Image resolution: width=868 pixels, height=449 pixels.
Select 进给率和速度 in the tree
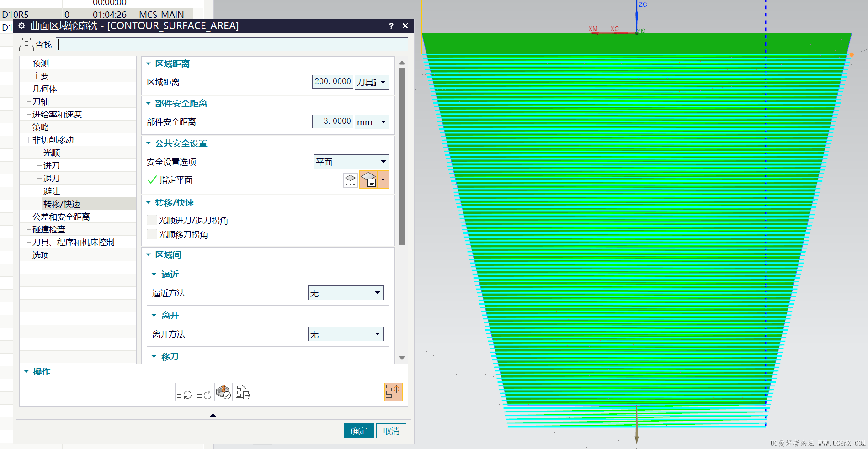tap(57, 115)
